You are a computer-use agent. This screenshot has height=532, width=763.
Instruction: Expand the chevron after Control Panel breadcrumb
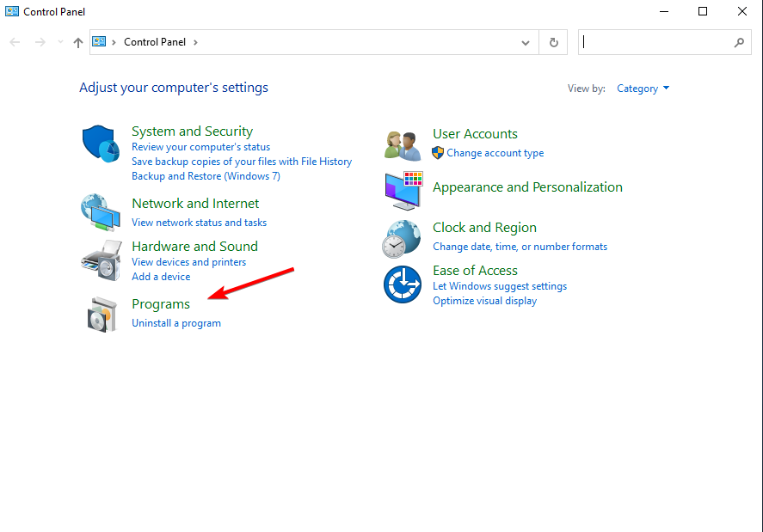point(195,42)
